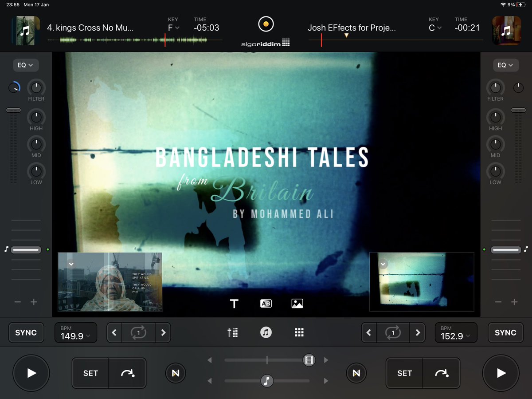Image resolution: width=532 pixels, height=399 pixels.
Task: Click left deck volume fader handle
Action: tap(13, 110)
